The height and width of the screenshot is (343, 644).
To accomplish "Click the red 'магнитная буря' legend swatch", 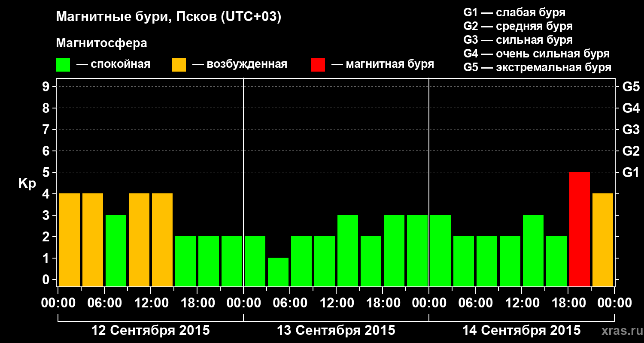I will pyautogui.click(x=318, y=65).
